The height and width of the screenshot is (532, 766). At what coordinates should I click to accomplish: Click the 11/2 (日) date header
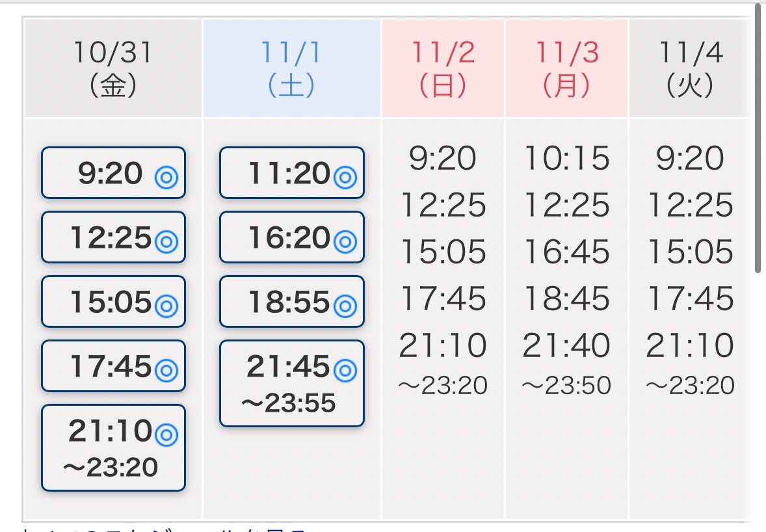(x=443, y=68)
